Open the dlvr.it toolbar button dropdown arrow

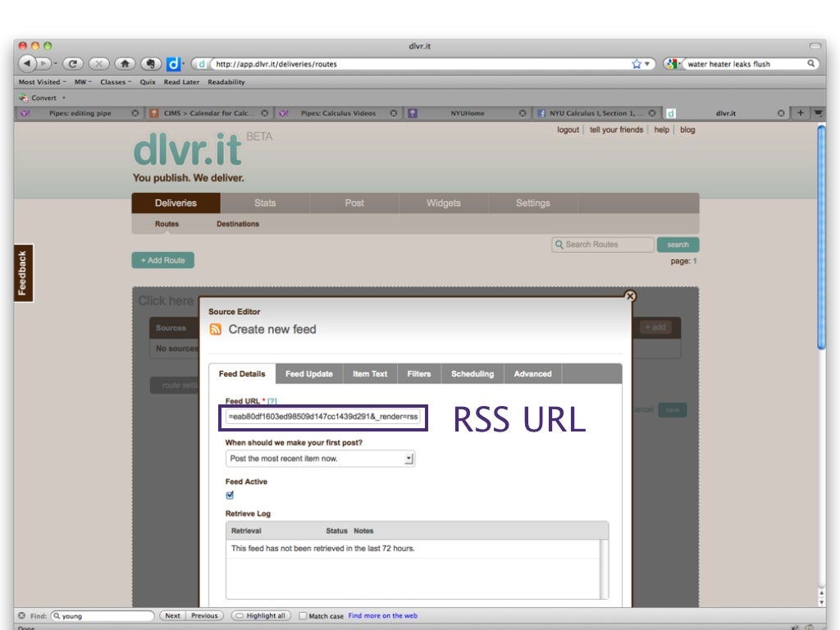pos(183,64)
